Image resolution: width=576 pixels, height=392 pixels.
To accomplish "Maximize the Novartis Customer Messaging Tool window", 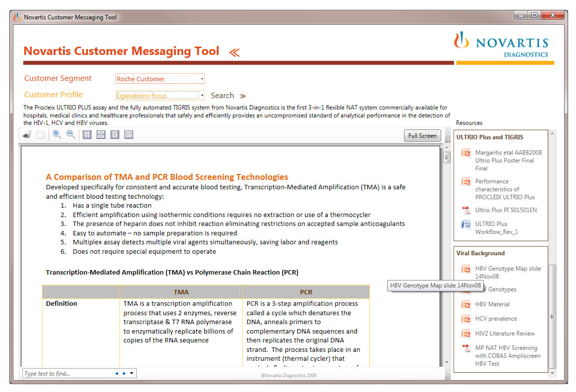I will click(x=534, y=15).
